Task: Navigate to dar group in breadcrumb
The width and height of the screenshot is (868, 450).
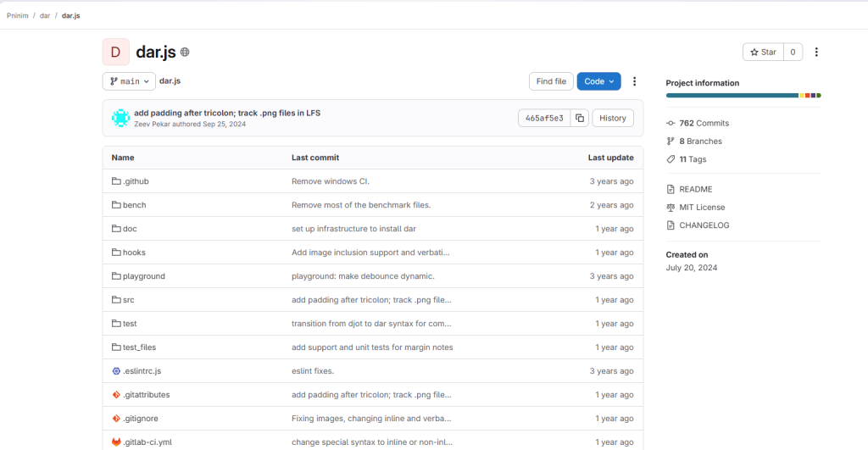Action: 45,16
